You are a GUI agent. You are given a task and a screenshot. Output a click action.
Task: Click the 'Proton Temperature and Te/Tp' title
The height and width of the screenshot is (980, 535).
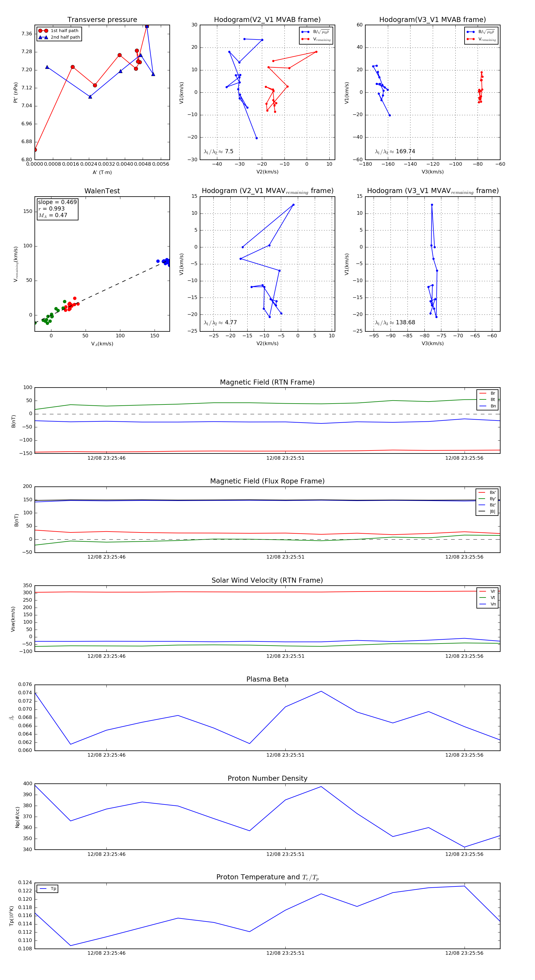click(x=267, y=877)
